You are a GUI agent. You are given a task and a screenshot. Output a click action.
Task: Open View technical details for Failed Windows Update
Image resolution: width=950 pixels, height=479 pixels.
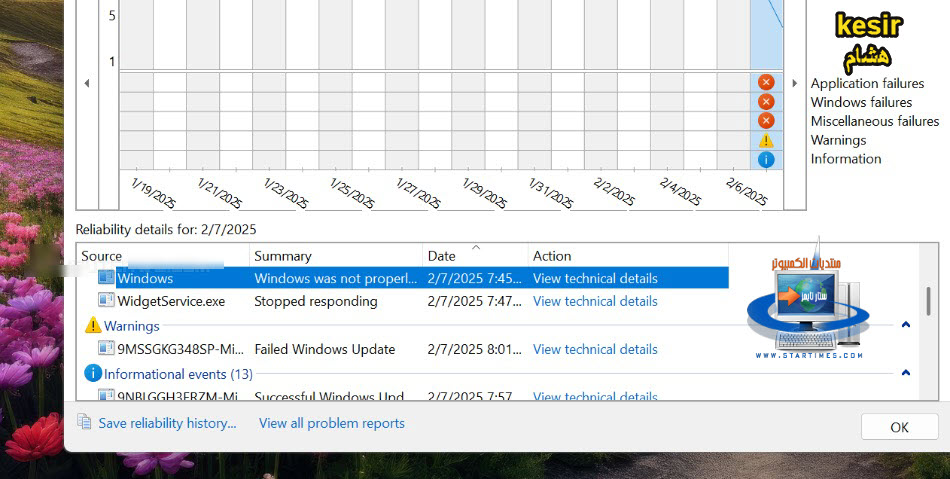pos(595,349)
